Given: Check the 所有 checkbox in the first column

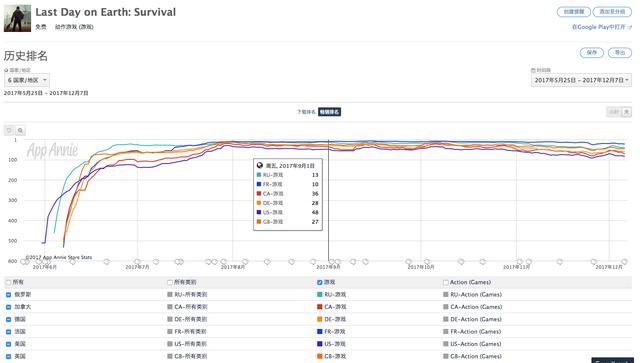Looking at the screenshot, I should tap(8, 282).
